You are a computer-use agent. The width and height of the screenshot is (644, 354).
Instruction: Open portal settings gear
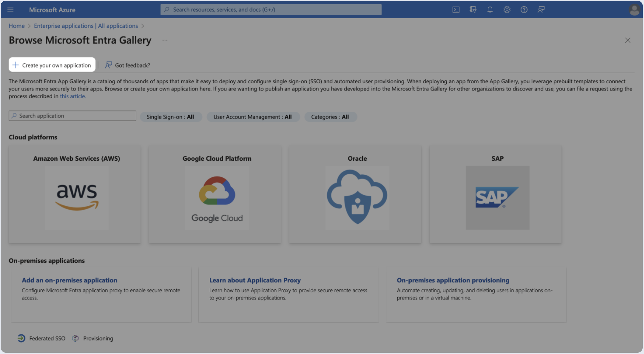point(507,9)
